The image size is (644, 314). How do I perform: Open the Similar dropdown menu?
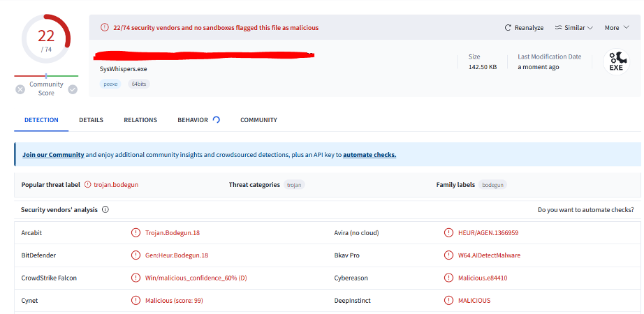pyautogui.click(x=573, y=27)
